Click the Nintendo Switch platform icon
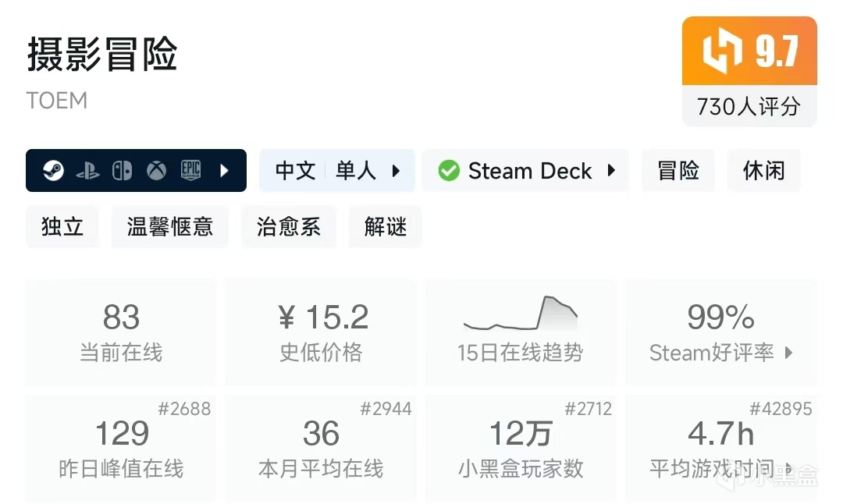 122,171
